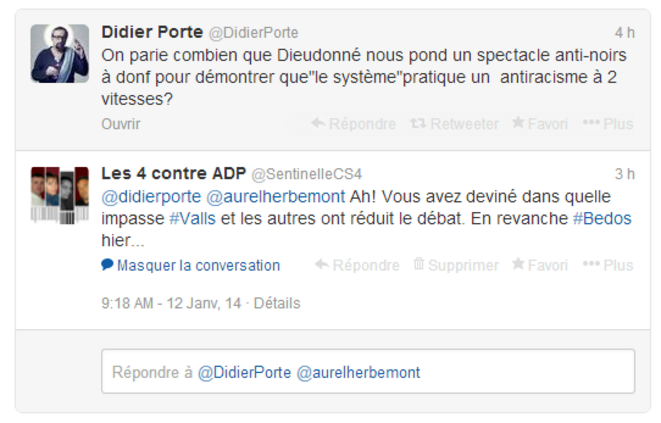Click the trash Supprimer icon on the second tweet
The height and width of the screenshot is (423, 661).
tap(418, 264)
